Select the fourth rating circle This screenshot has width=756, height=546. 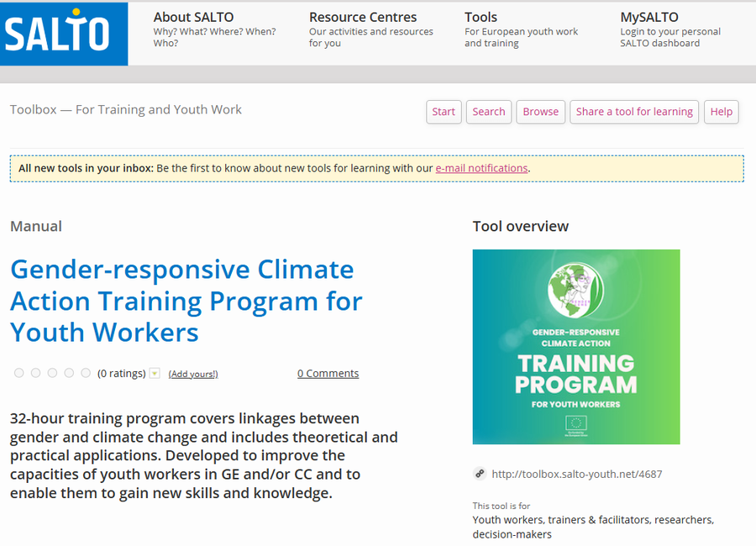click(69, 373)
